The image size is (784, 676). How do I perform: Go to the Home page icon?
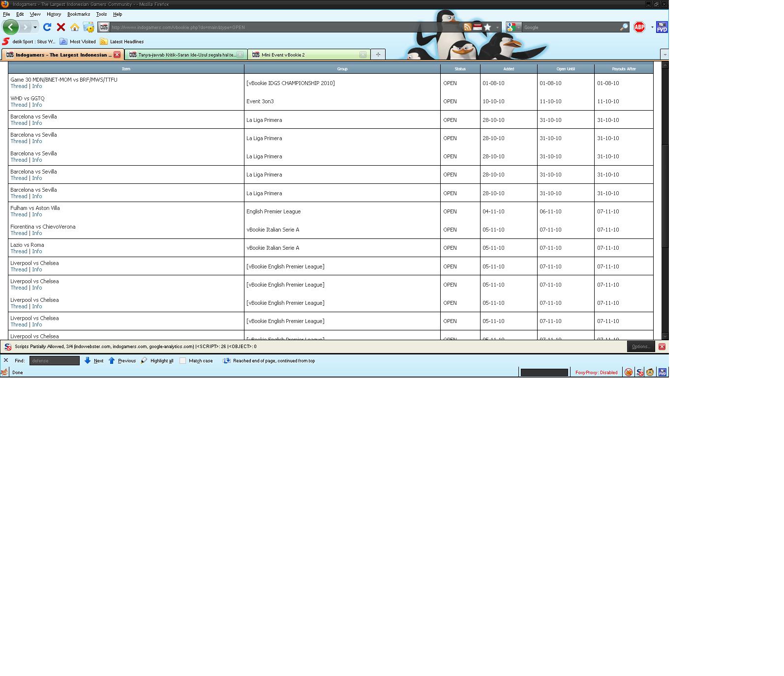(75, 27)
